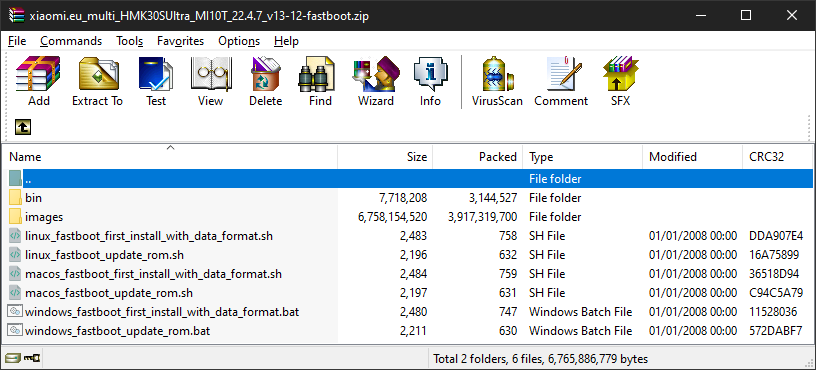Select the bin folder name
The width and height of the screenshot is (816, 370).
point(33,198)
